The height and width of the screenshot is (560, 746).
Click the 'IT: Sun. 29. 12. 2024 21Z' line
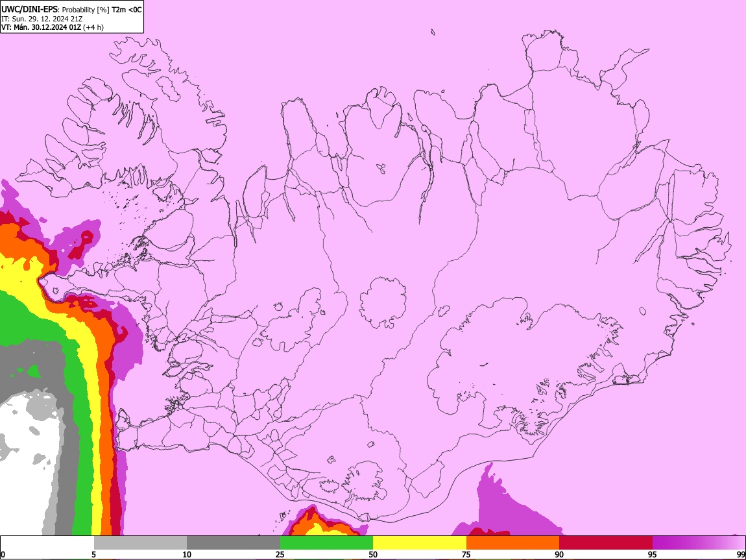42,19
